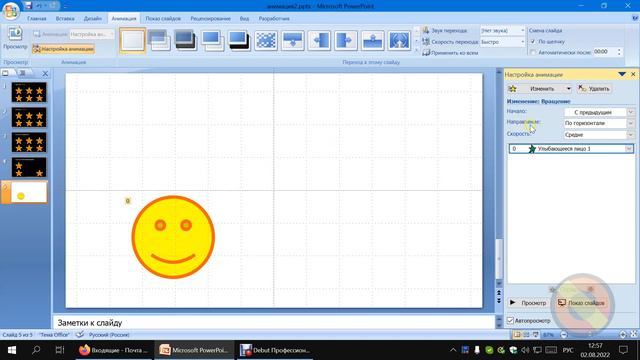Select slide 5 thumbnail with smiley

pos(29,192)
